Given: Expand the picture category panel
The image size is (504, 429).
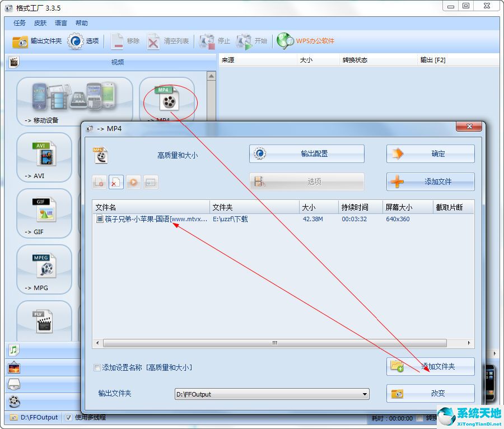Looking at the screenshot, I should click(x=14, y=367).
